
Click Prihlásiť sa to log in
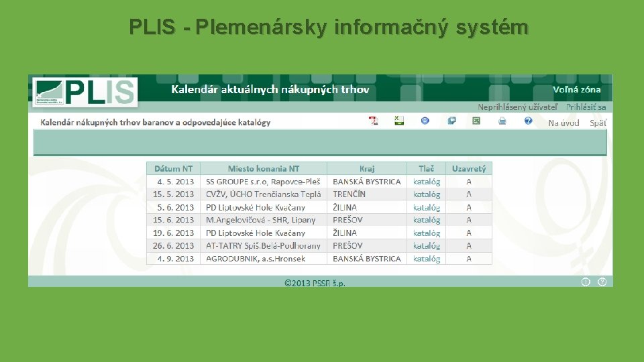(x=586, y=107)
